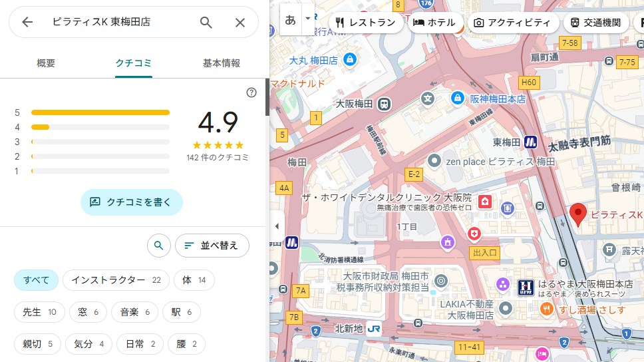Screen dimensions: 644x362
Task: Open the 並べ替え sort dropdown
Action: (212, 246)
